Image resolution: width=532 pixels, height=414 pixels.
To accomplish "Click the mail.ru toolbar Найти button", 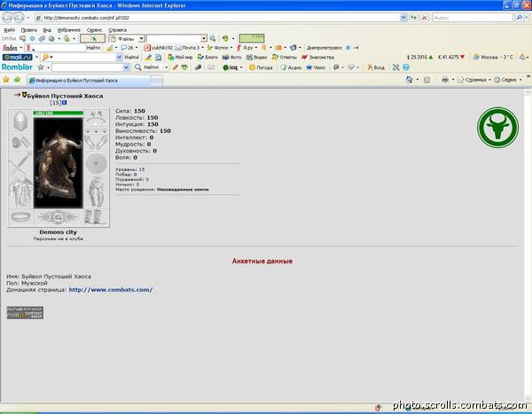I will [x=131, y=57].
